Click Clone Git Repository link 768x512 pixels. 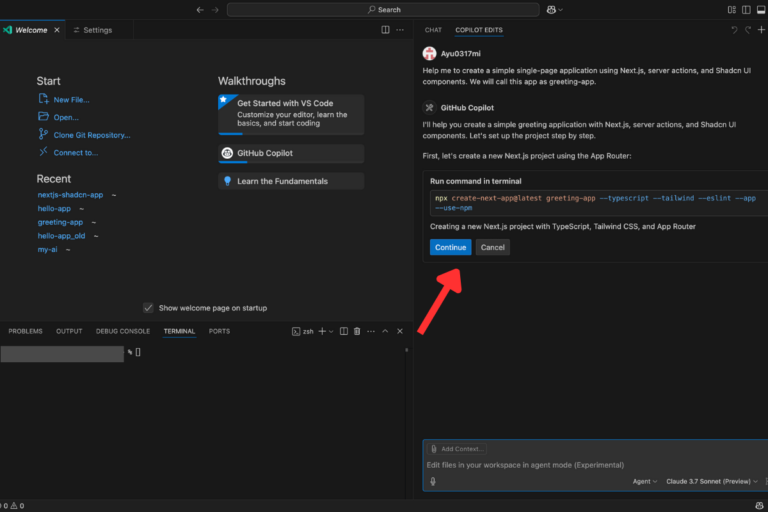[92, 135]
